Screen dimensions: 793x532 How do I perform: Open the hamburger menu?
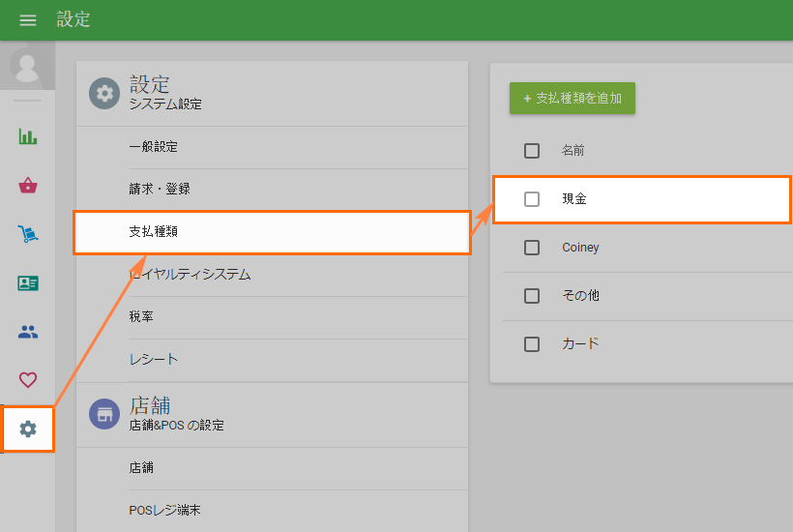(28, 20)
